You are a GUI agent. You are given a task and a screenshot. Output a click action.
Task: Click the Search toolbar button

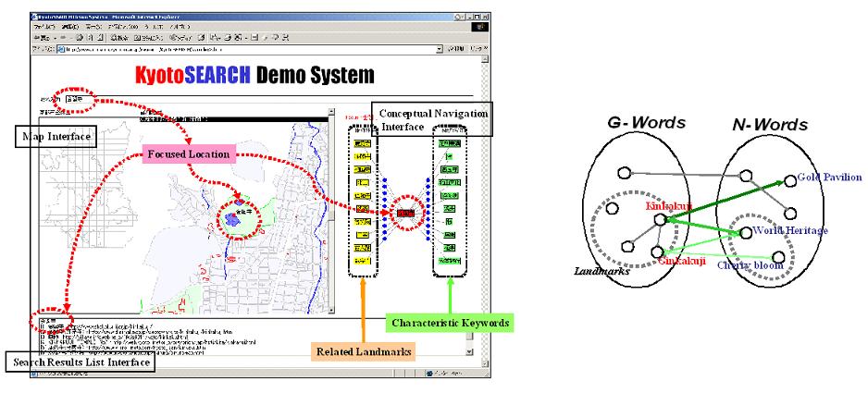click(119, 38)
